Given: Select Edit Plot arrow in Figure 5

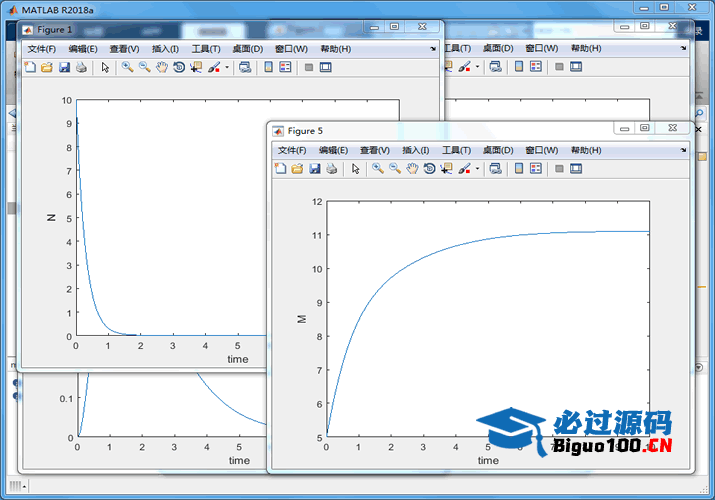Looking at the screenshot, I should tap(356, 169).
